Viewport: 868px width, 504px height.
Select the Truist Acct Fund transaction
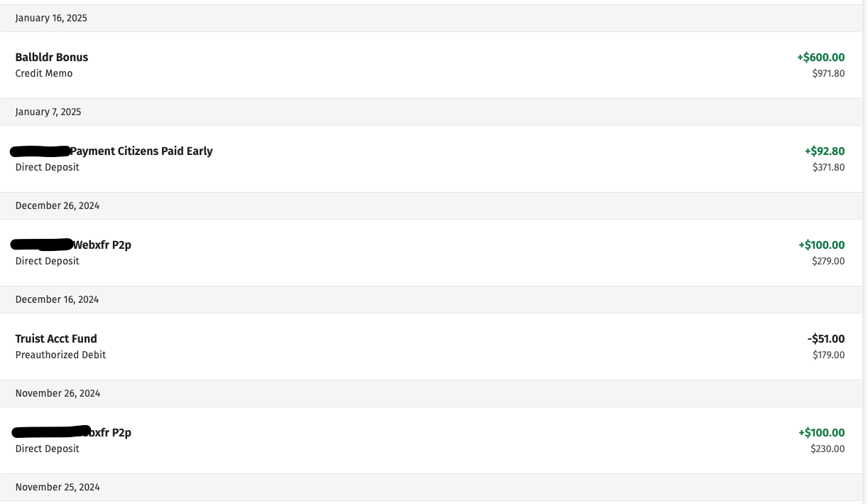tap(56, 339)
